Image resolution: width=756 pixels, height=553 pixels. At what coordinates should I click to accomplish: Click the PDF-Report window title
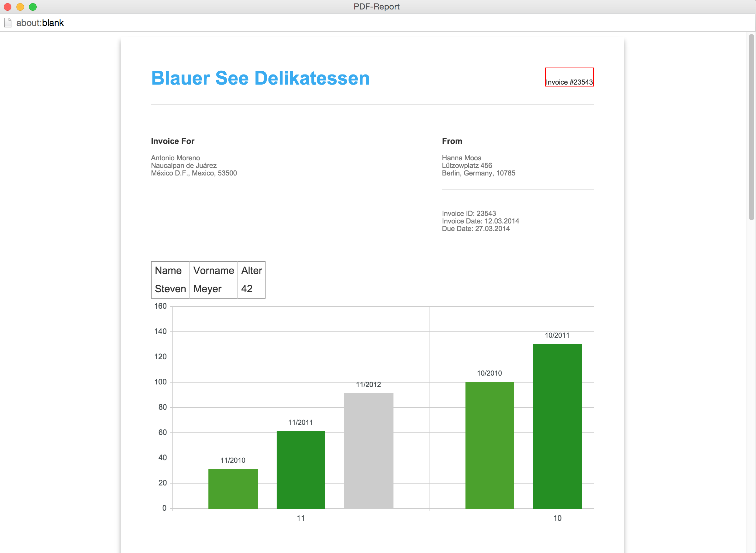(x=376, y=7)
